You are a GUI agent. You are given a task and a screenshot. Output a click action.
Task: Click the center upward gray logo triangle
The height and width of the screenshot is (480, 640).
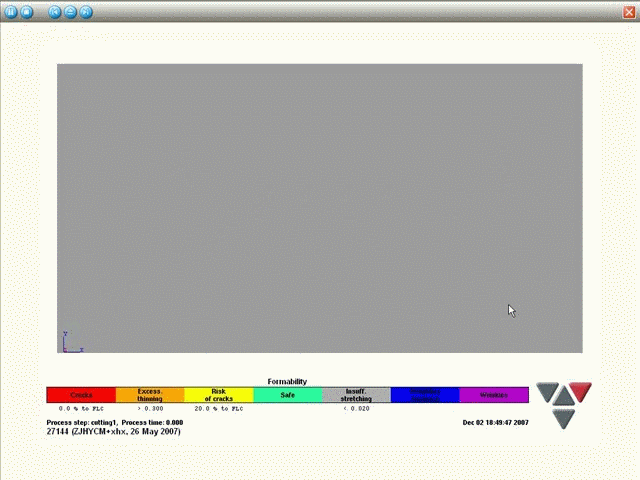(564, 397)
